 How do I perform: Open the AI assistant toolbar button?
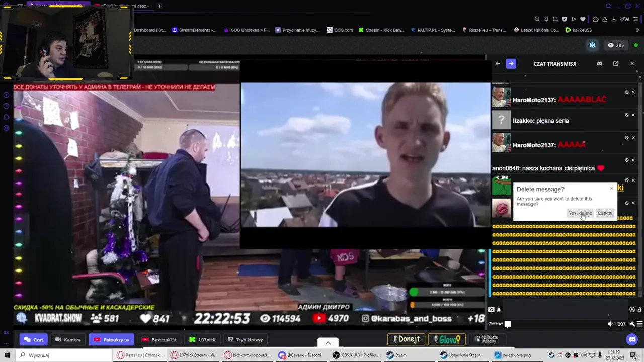tap(625, 19)
